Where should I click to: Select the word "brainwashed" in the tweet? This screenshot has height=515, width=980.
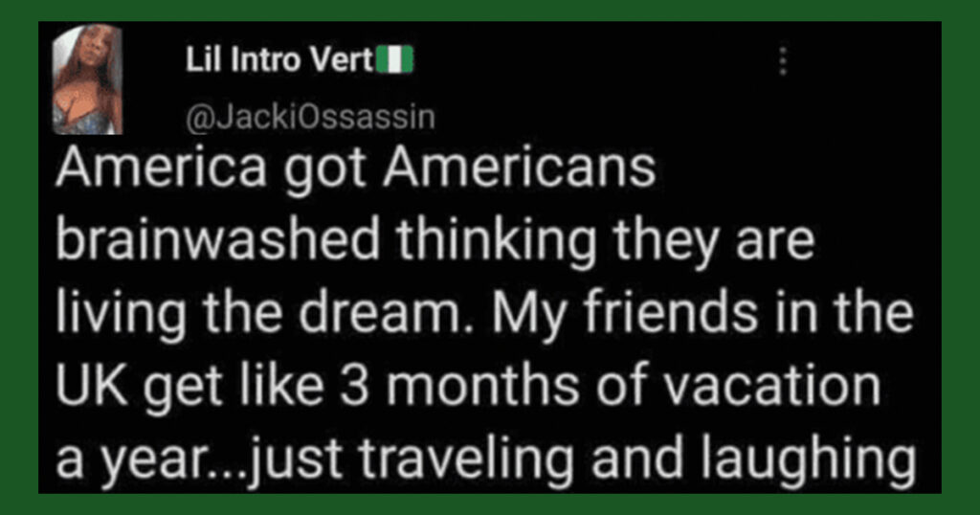tap(217, 240)
